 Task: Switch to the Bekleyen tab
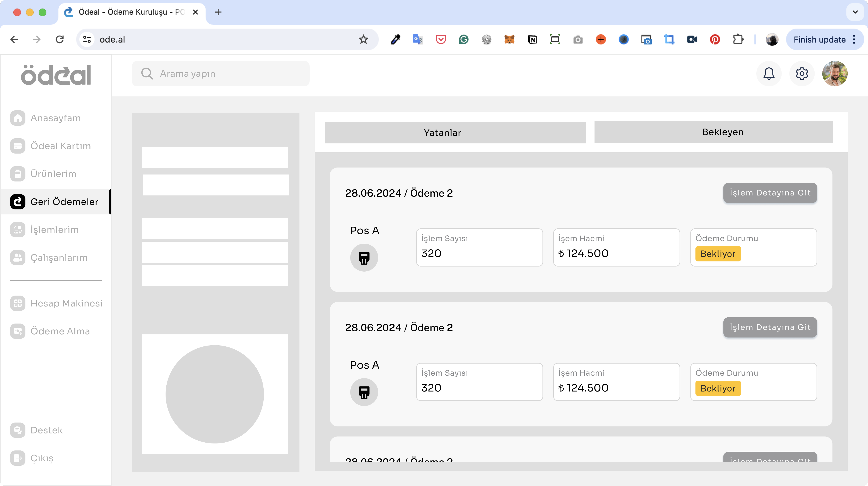pos(713,132)
